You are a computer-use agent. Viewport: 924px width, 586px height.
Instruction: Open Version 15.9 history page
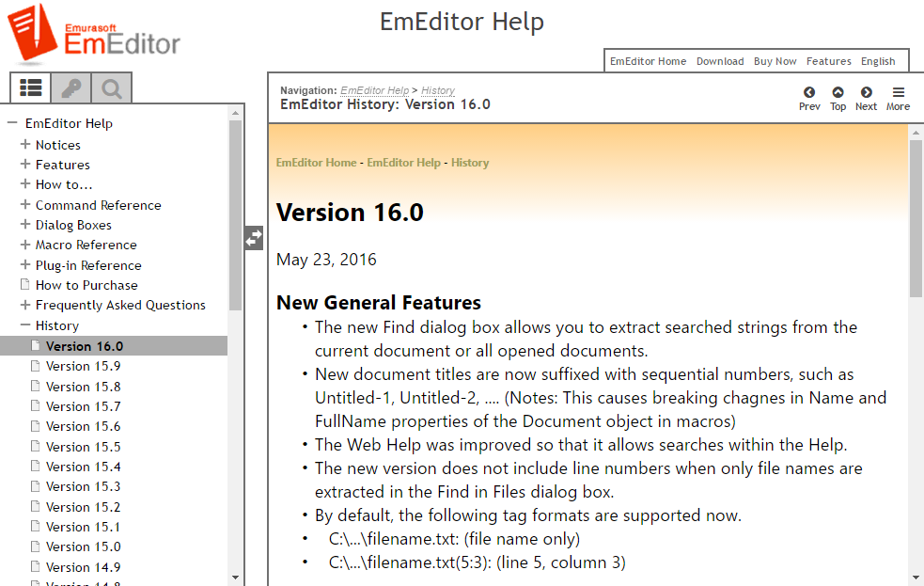pos(83,366)
